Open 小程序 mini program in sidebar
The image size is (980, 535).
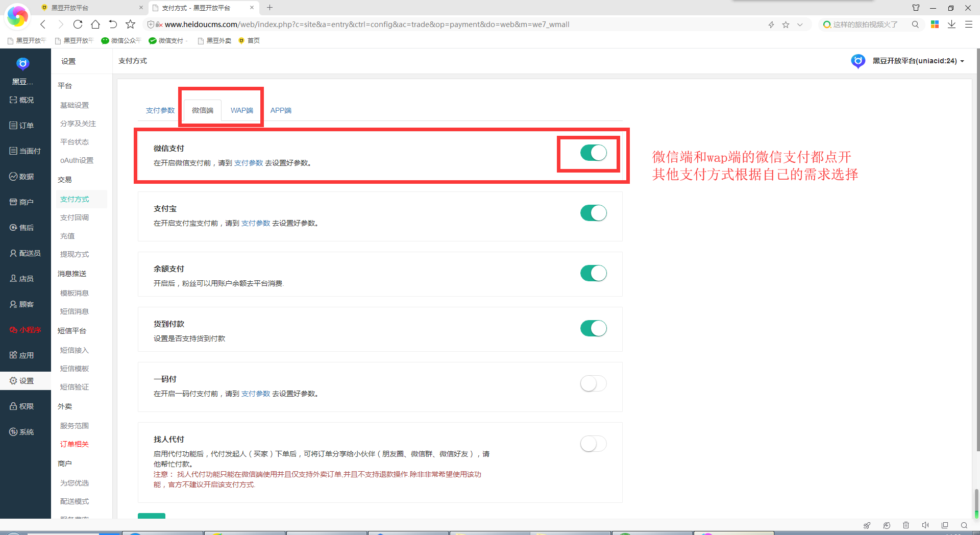point(25,330)
